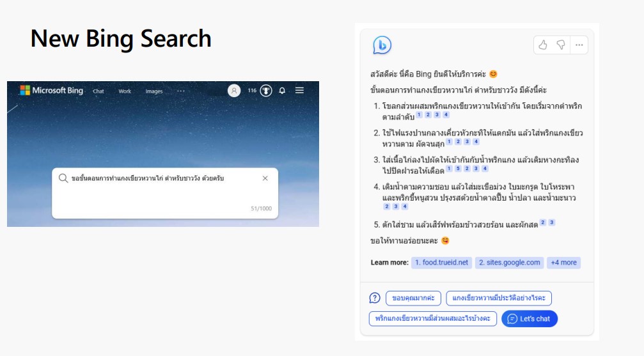Click the greeting line mentioning Bing

point(434,74)
